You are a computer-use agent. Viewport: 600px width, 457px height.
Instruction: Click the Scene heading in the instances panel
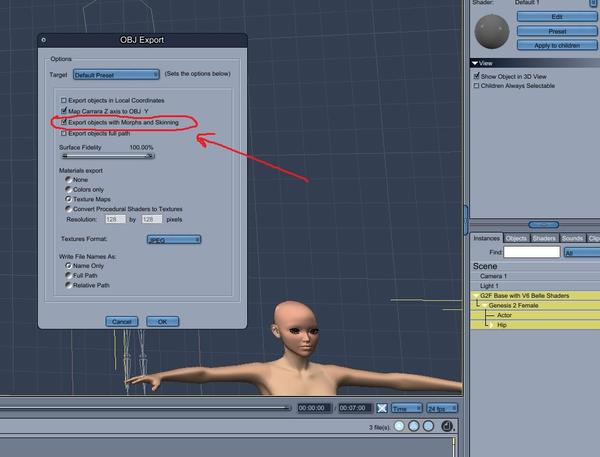[485, 266]
